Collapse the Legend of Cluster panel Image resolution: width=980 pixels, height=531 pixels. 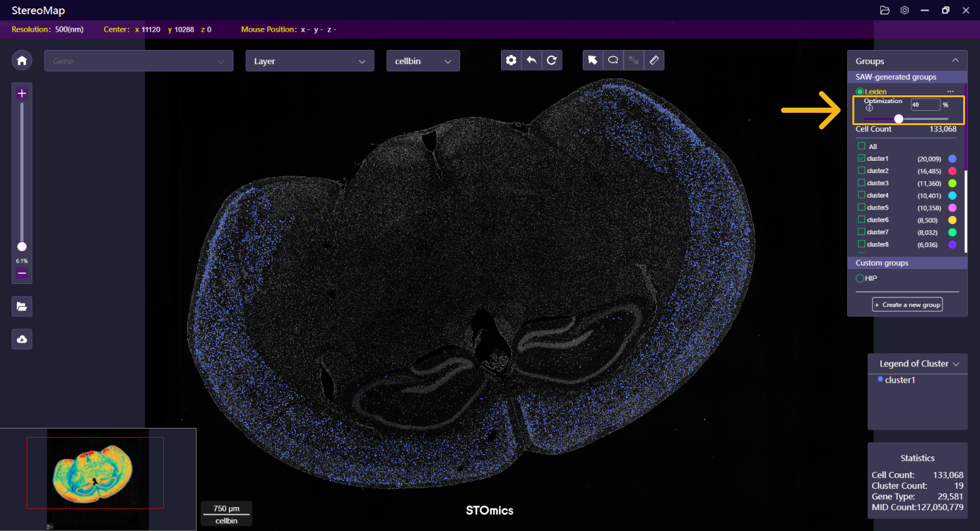(x=956, y=364)
